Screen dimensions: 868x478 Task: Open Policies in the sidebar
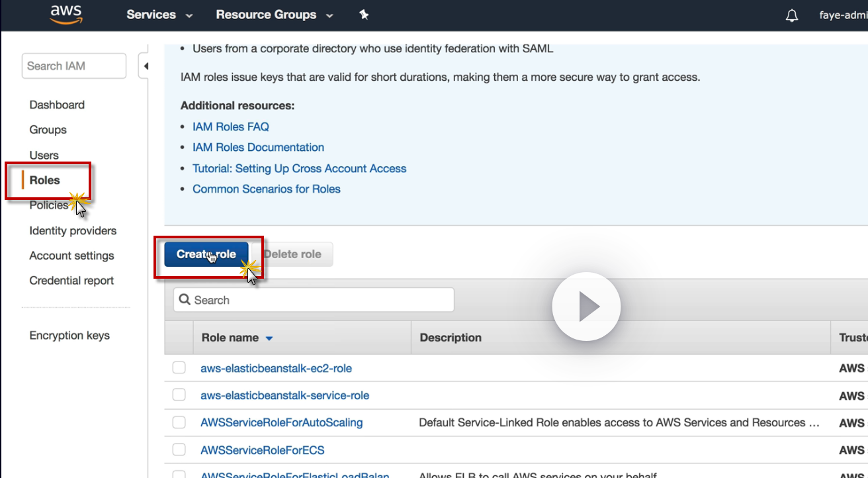click(49, 205)
